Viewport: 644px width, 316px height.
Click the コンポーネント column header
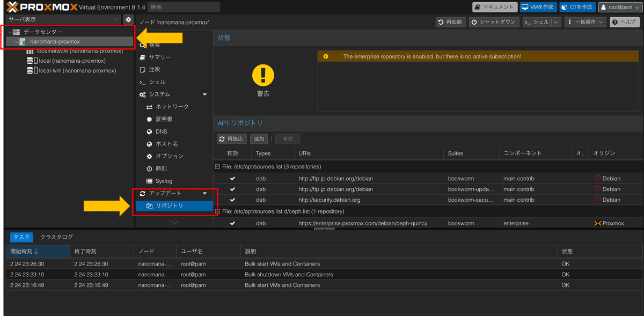pyautogui.click(x=535, y=153)
